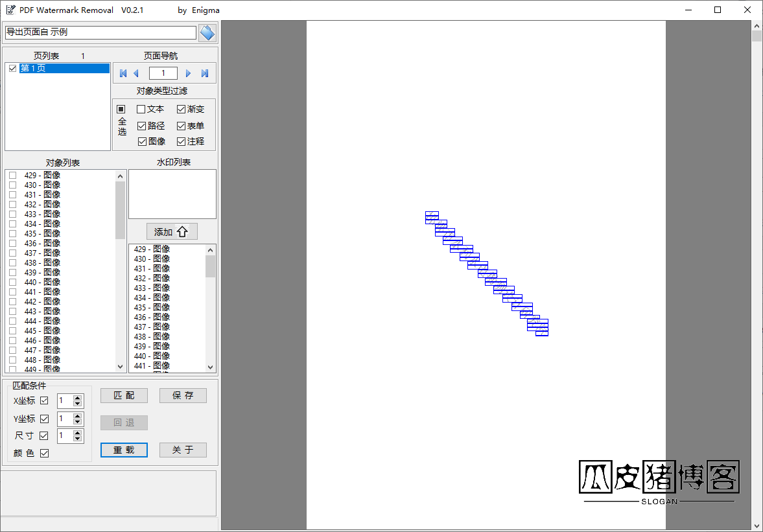Enable the 文本 object type filter
The width and height of the screenshot is (763, 532).
141,110
